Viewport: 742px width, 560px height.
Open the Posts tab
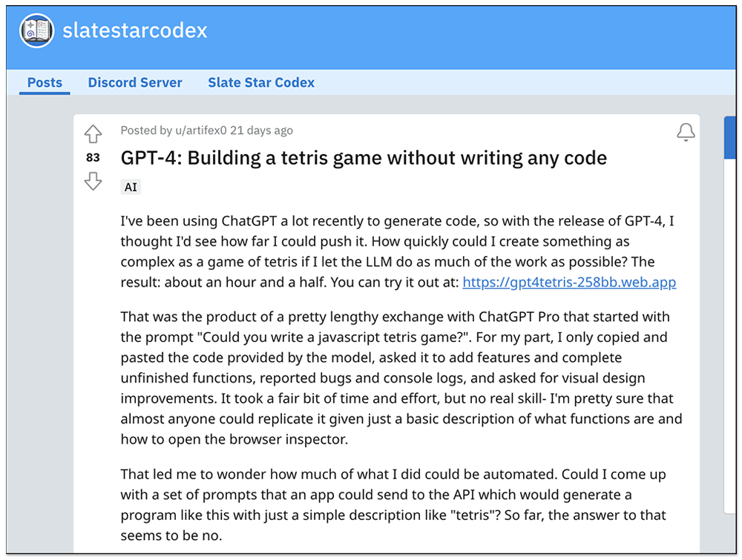click(45, 82)
